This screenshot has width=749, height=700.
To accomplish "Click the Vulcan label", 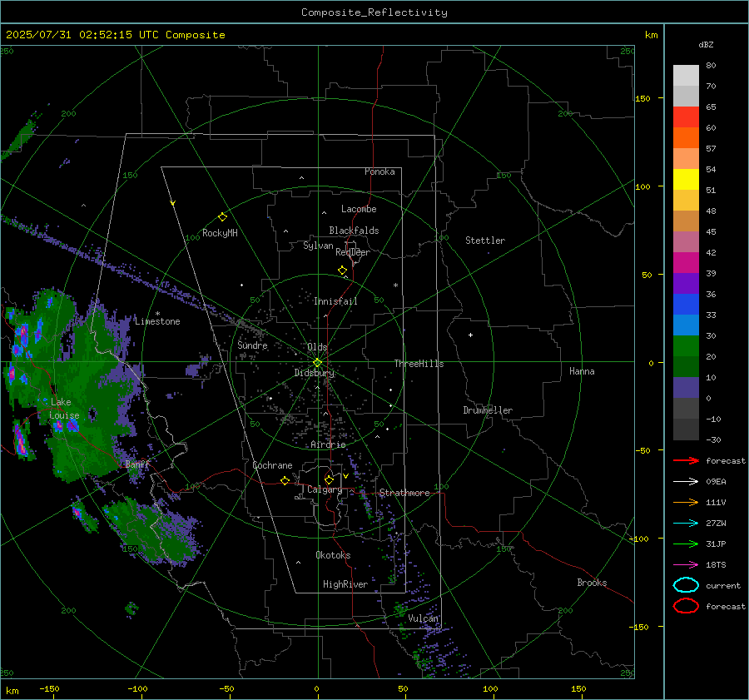I will tap(424, 618).
